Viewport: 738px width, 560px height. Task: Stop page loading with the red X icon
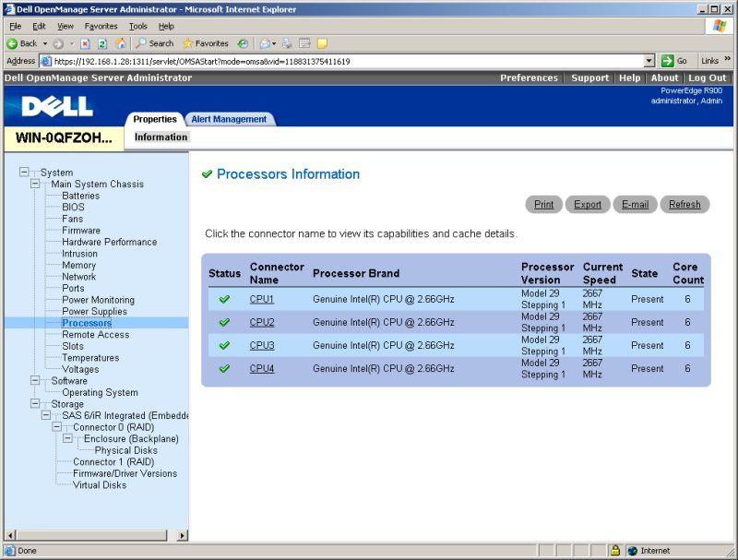pyautogui.click(x=85, y=43)
